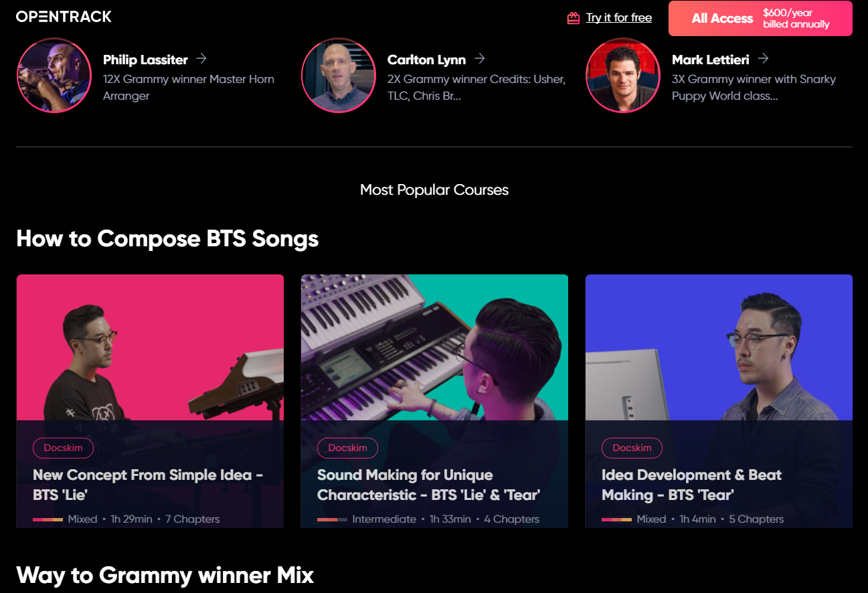Image resolution: width=868 pixels, height=593 pixels.
Task: Open Idea Development & Beat Making course title
Action: (691, 485)
